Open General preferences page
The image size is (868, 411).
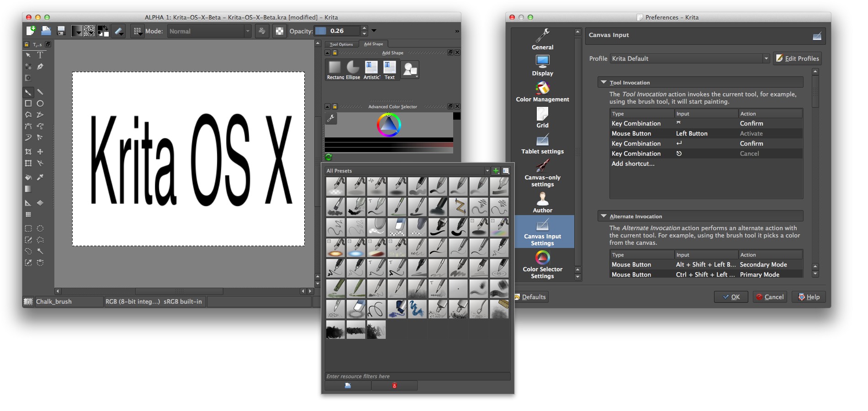(543, 40)
